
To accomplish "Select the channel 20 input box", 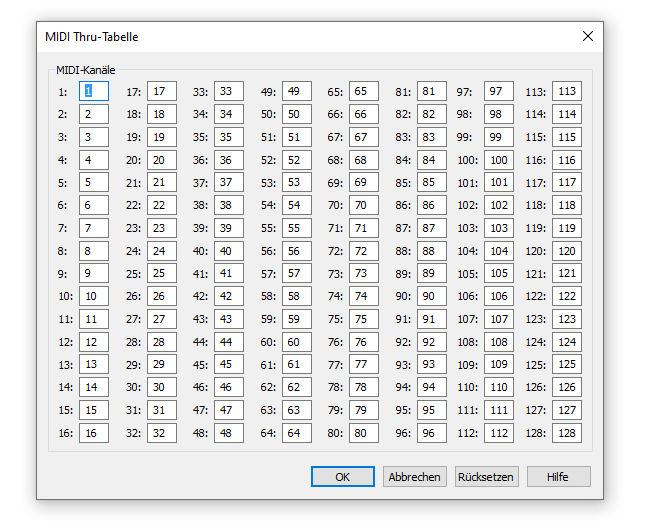I will [162, 160].
